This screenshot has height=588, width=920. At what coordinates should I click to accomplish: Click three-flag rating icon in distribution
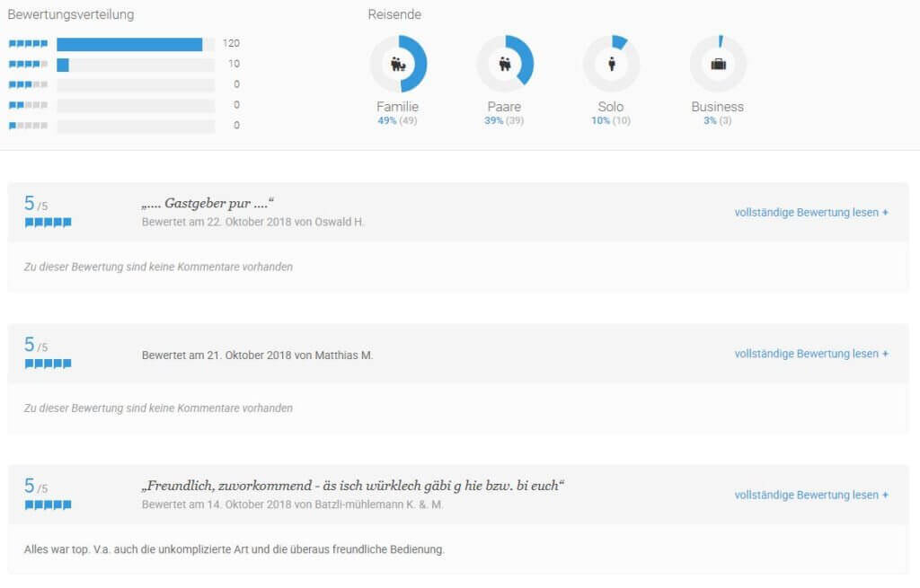pyautogui.click(x=28, y=85)
